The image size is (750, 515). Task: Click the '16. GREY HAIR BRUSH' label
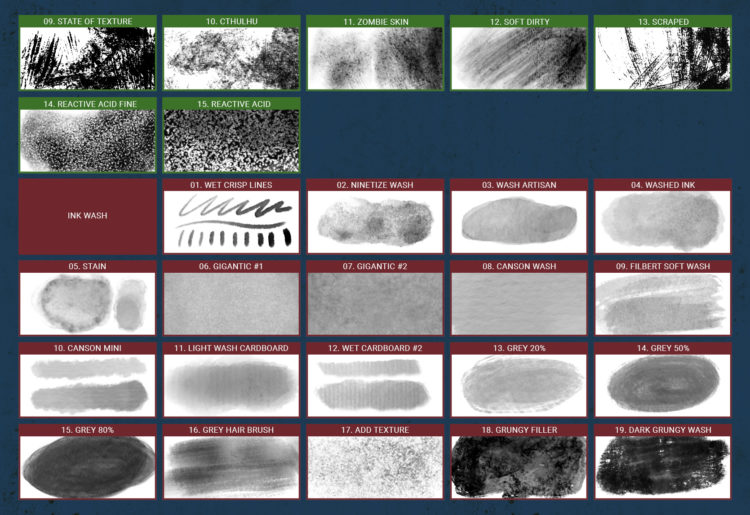click(x=232, y=430)
